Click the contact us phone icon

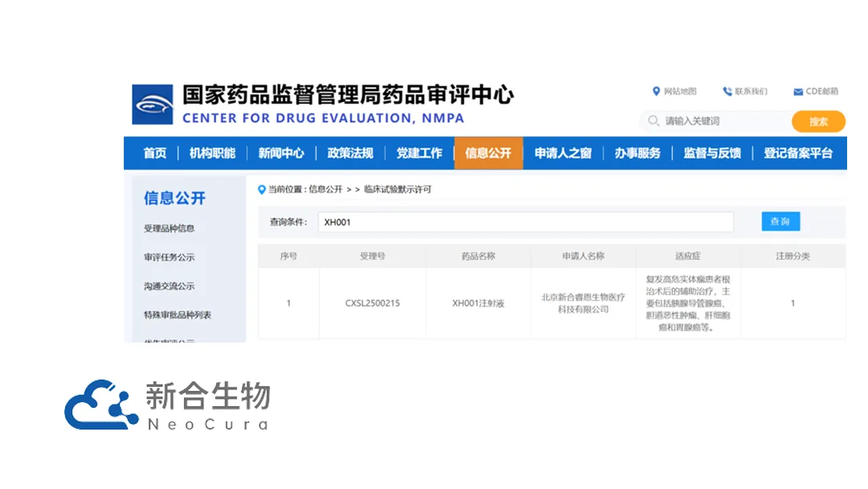coord(727,92)
